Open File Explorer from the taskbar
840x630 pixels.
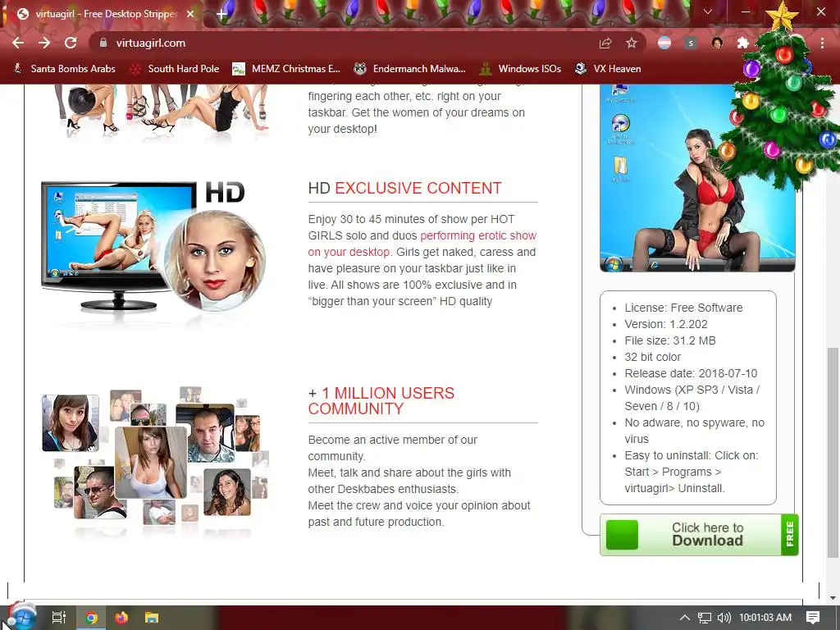152,618
